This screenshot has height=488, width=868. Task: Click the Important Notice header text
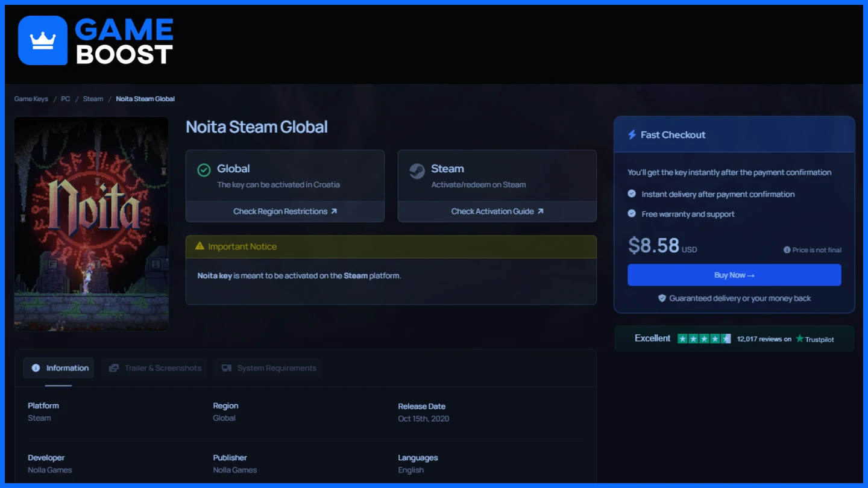[242, 246]
